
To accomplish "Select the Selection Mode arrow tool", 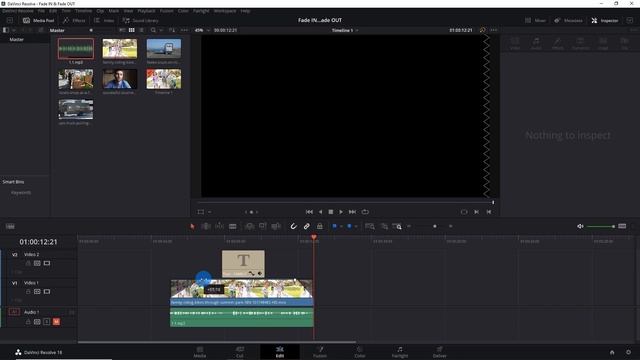I will [x=192, y=226].
